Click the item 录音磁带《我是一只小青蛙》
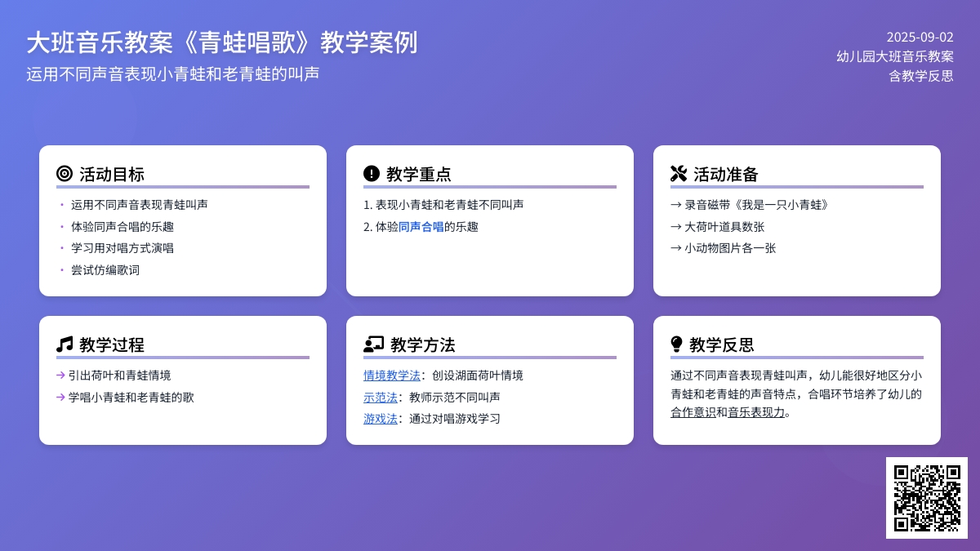Image resolution: width=980 pixels, height=551 pixels. (751, 205)
